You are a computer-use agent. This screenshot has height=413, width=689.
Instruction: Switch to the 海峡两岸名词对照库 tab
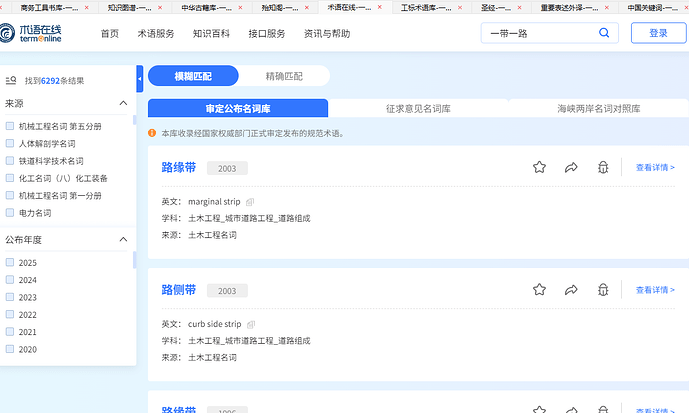point(598,109)
